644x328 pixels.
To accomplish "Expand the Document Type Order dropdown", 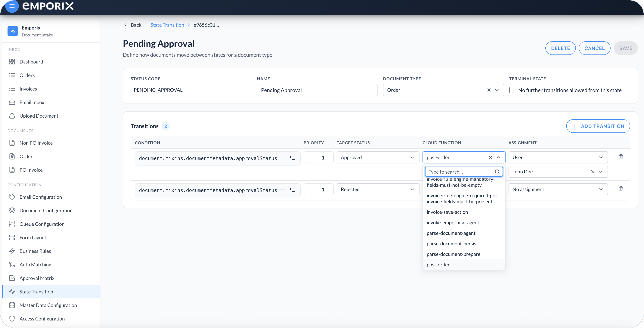I will pos(497,90).
